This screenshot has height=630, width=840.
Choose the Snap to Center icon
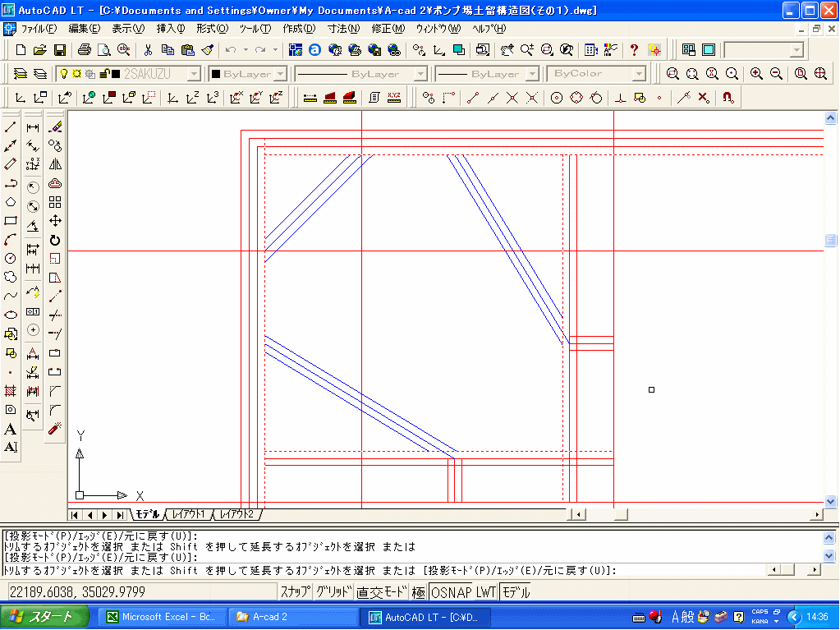557,98
